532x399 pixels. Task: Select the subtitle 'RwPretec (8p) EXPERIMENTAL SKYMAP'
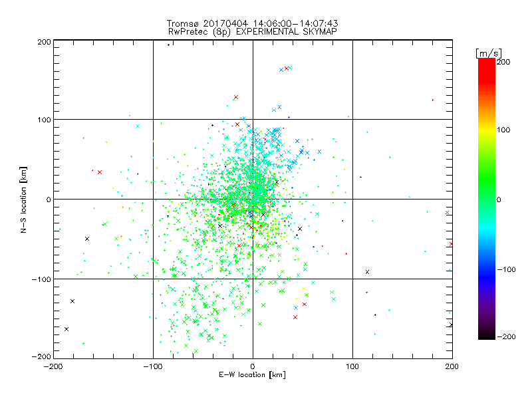point(252,31)
